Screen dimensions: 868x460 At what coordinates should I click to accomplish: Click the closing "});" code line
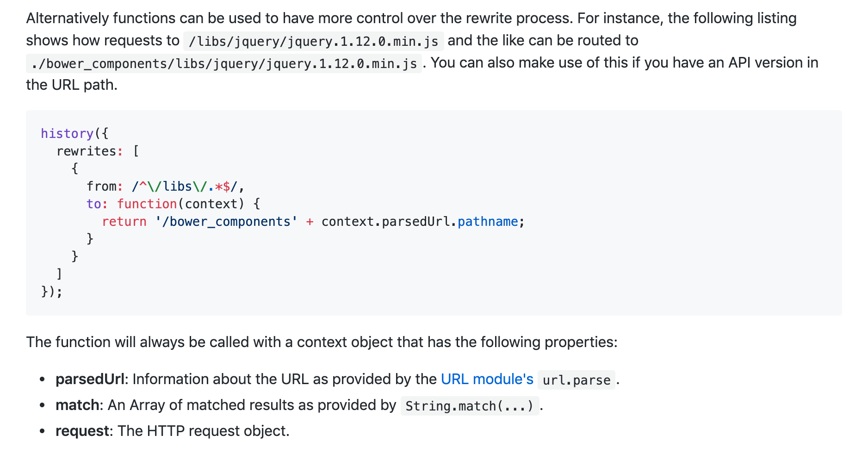coord(51,292)
